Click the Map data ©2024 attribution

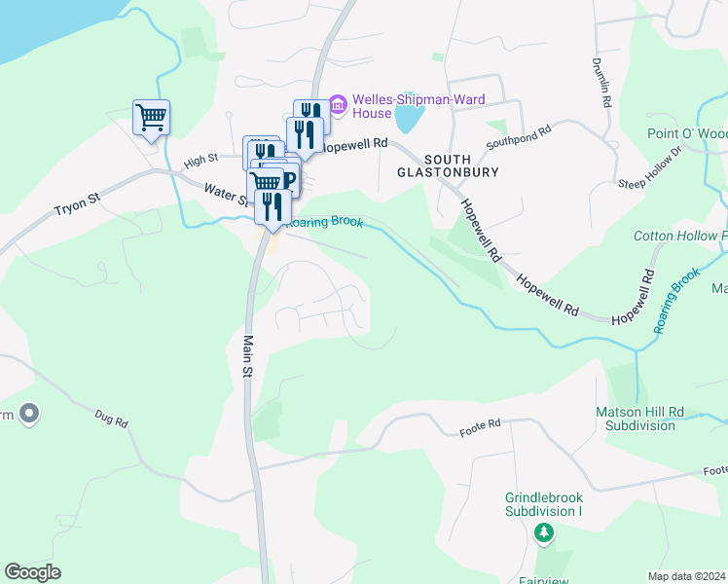point(686,576)
